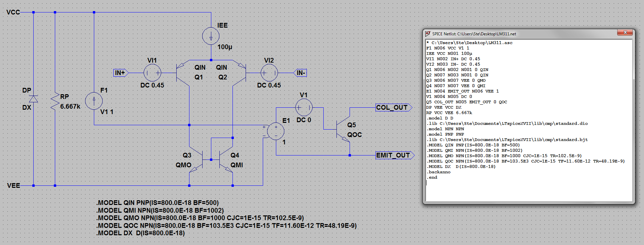Viewport: 644px width, 245px height.
Task: Click the 'V1 1' value next to F1
Action: coord(107,112)
